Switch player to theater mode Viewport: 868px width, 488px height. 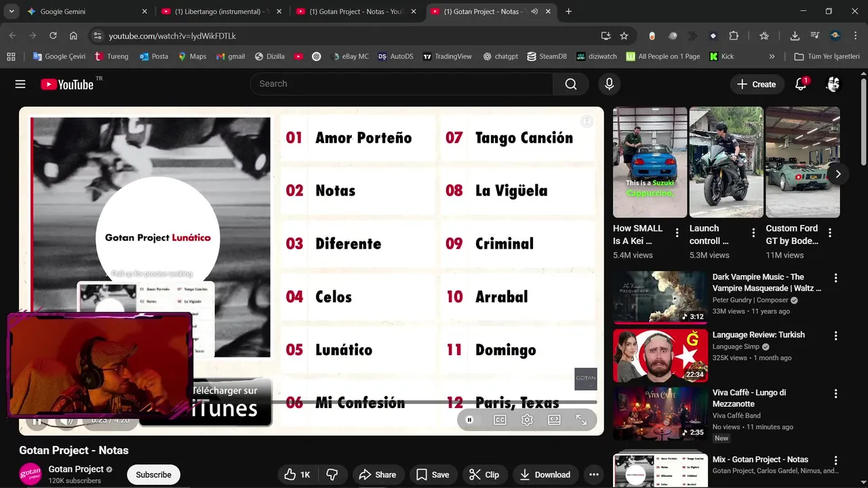pos(554,420)
